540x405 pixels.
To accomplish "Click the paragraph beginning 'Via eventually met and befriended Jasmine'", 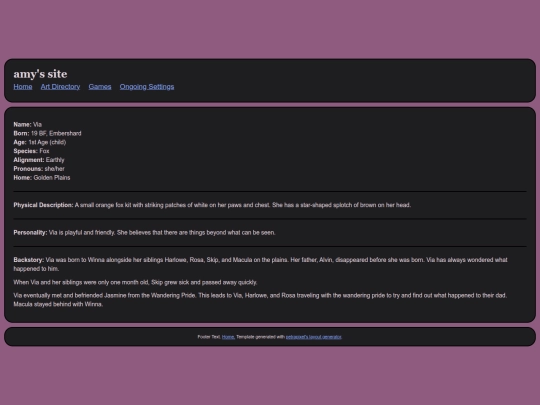I will (260, 300).
